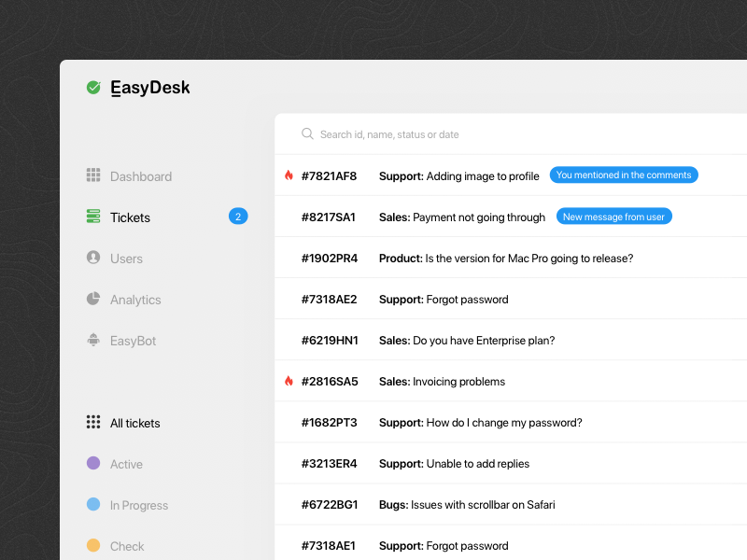Click the EasyBot robot icon
The width and height of the screenshot is (747, 560).
pos(93,340)
